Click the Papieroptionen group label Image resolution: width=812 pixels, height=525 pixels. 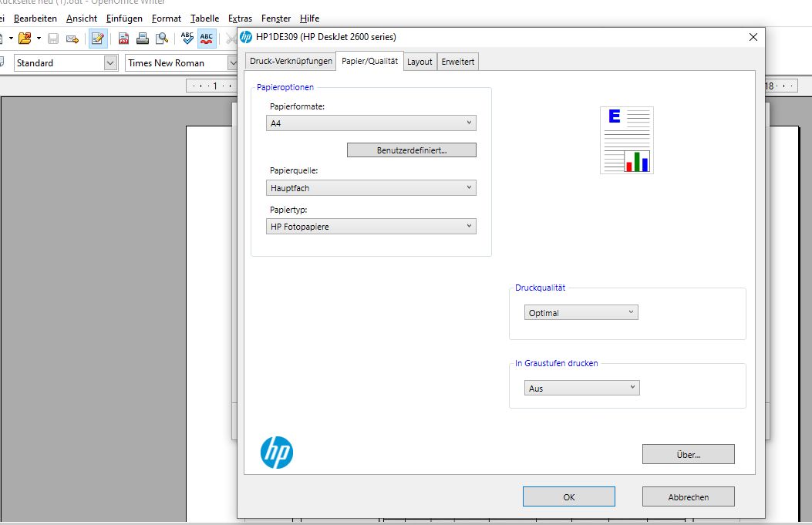[285, 88]
